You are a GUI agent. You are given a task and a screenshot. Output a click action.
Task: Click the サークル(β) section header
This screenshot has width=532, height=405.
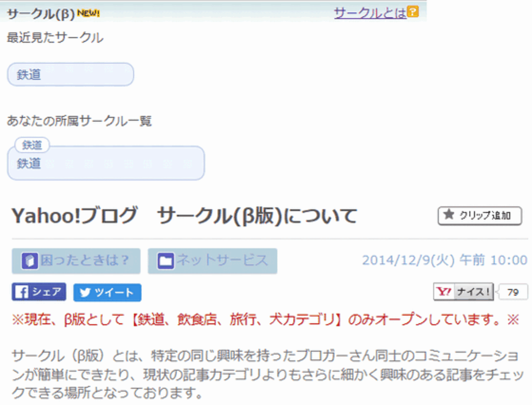[x=41, y=14]
